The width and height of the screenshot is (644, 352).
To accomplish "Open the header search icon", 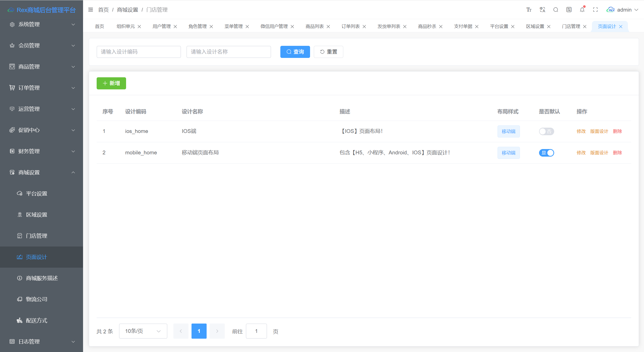I will [x=556, y=10].
